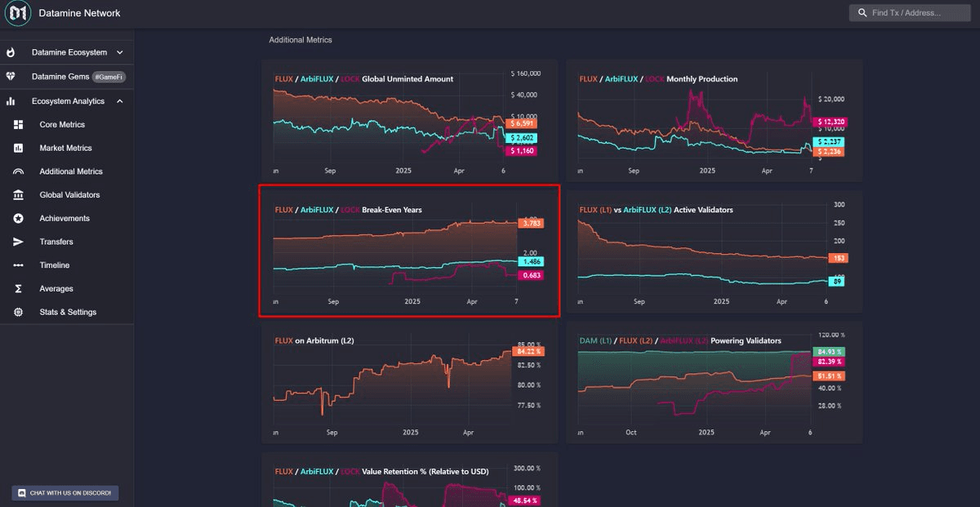Click the Powering Validators chart
This screenshot has height=507, width=980.
pyautogui.click(x=714, y=382)
